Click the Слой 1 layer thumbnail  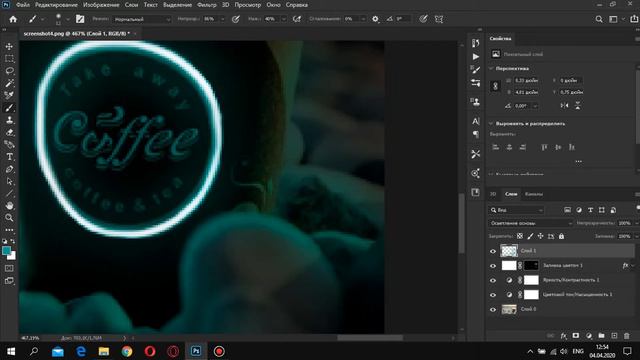coord(509,251)
